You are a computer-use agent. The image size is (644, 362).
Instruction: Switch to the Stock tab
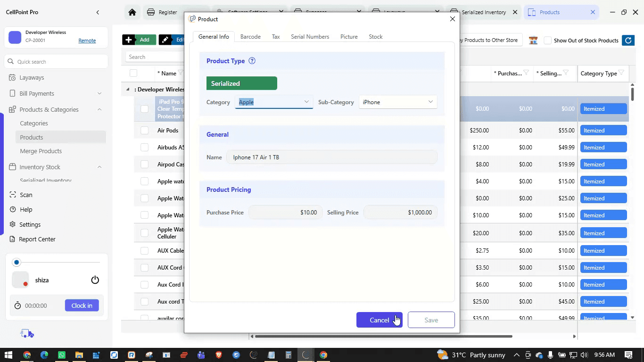pyautogui.click(x=376, y=37)
